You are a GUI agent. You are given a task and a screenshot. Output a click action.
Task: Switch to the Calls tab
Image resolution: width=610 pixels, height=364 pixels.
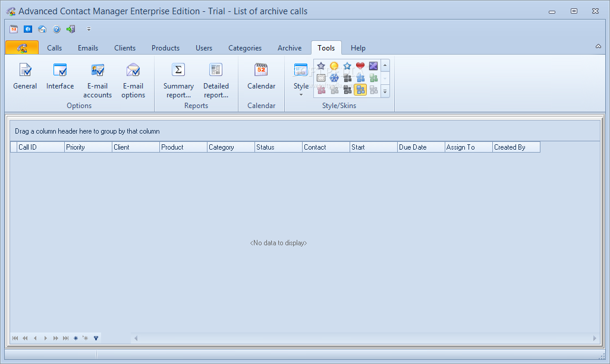(x=55, y=48)
